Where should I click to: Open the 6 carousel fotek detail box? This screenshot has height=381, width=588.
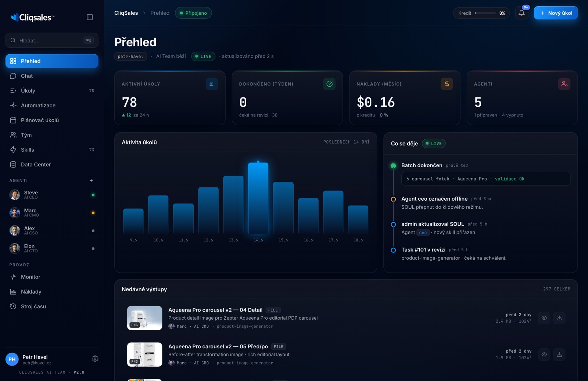[486, 179]
